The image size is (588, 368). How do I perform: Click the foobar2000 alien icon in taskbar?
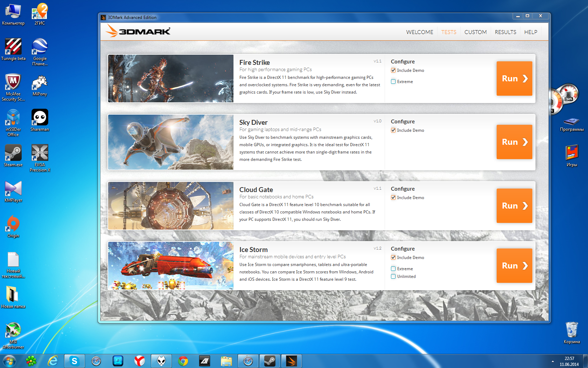161,361
